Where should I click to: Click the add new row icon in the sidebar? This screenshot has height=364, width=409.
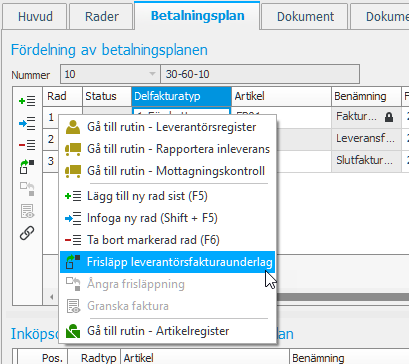[x=27, y=101]
